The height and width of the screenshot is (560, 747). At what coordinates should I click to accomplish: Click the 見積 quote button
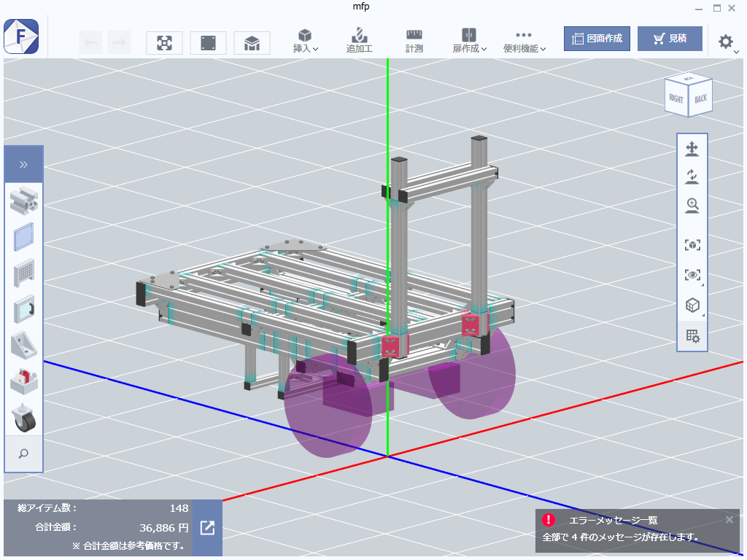670,39
